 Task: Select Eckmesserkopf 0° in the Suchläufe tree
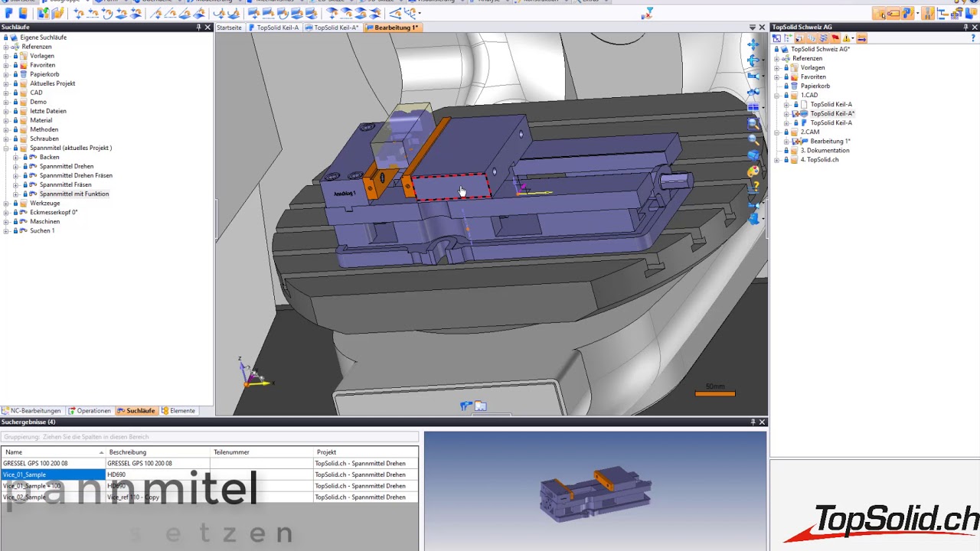pyautogui.click(x=54, y=212)
